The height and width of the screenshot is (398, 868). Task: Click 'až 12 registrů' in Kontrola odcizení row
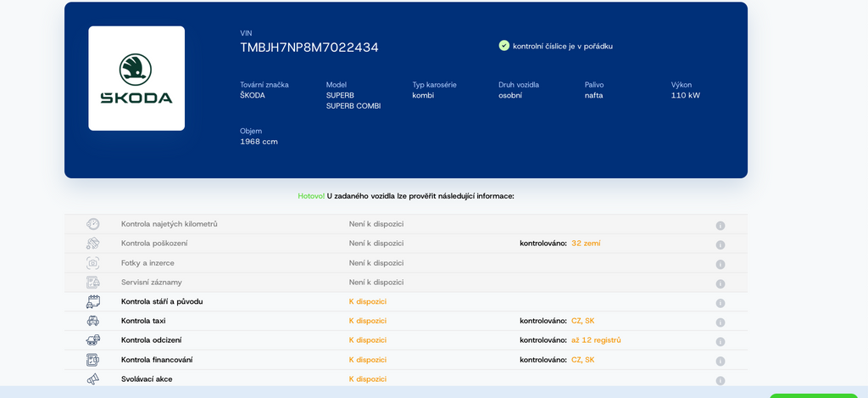[596, 340]
